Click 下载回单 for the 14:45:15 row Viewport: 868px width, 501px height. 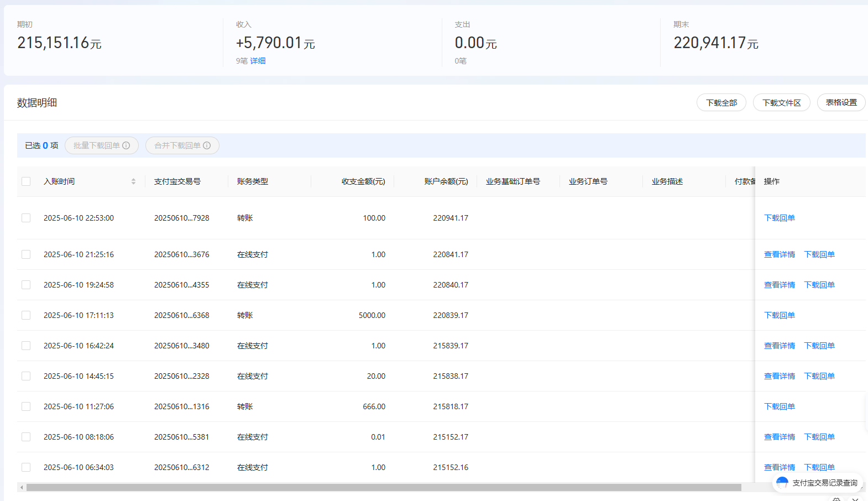[x=819, y=376]
